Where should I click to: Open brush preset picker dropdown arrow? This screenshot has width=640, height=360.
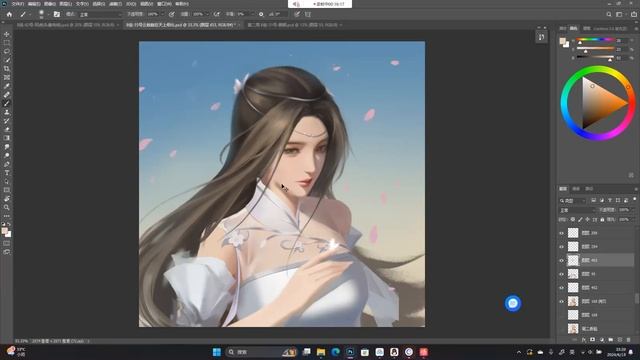click(x=48, y=14)
